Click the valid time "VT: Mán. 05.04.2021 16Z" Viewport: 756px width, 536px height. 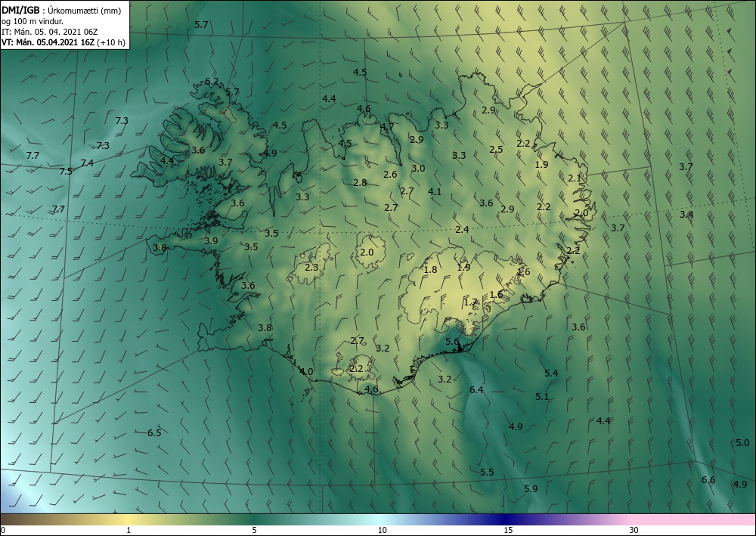(x=48, y=42)
